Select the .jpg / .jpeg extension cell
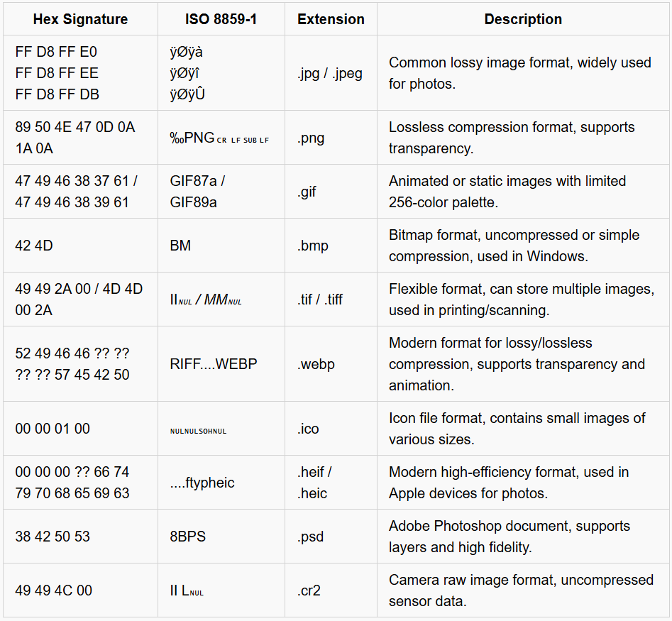 330,73
